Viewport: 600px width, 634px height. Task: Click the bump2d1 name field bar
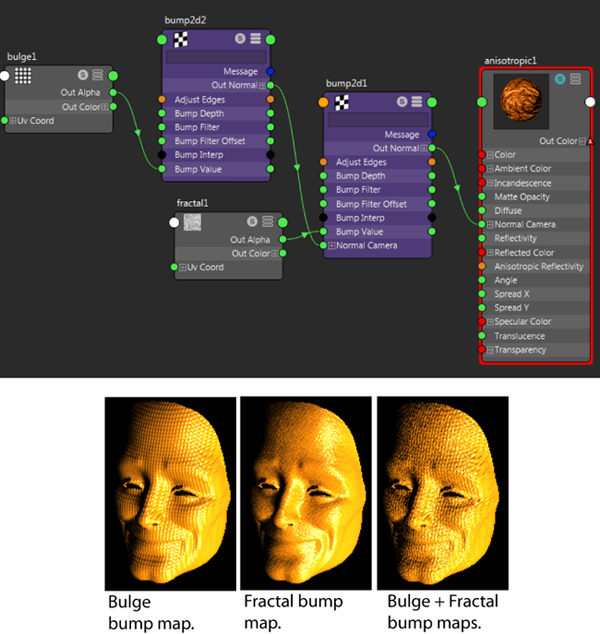[378, 120]
